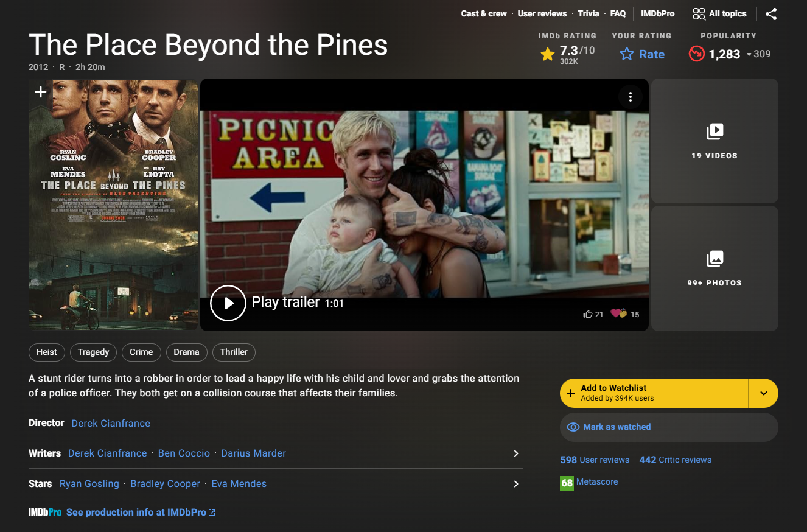Open All topics grid icon
Image resolution: width=807 pixels, height=532 pixels.
pyautogui.click(x=699, y=14)
